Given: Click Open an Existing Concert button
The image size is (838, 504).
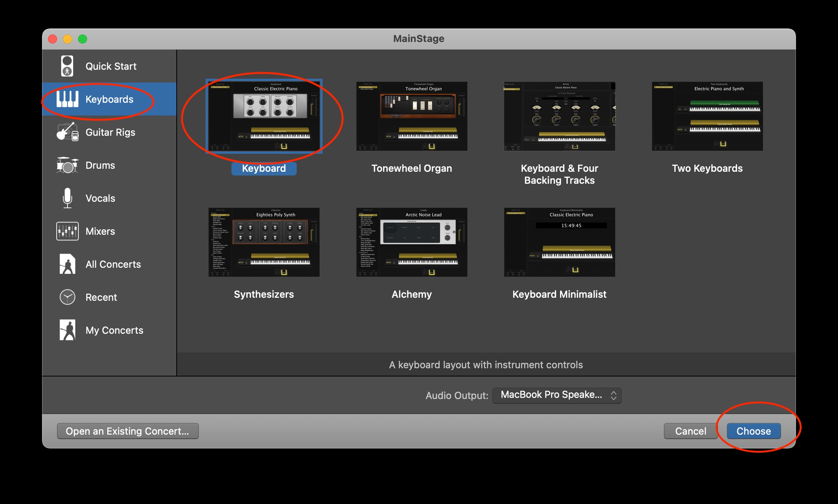Looking at the screenshot, I should [x=128, y=431].
